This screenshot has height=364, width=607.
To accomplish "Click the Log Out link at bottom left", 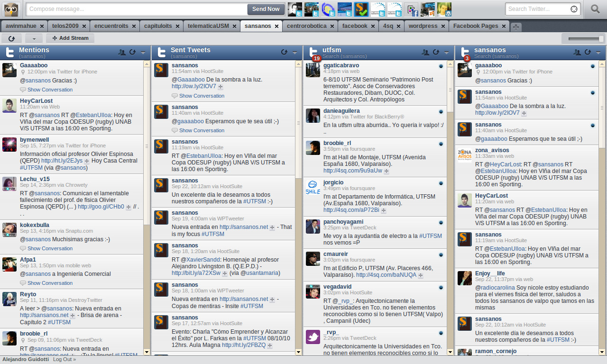I will click(x=64, y=359).
